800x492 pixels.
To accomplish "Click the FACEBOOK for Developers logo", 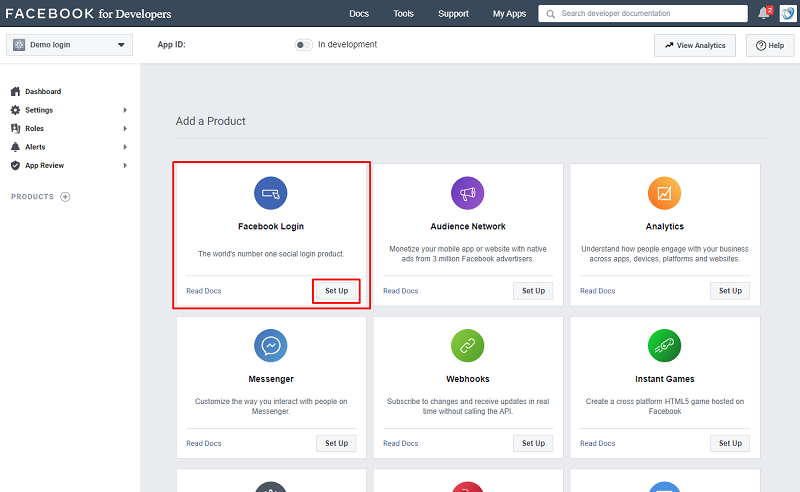I will (x=88, y=14).
